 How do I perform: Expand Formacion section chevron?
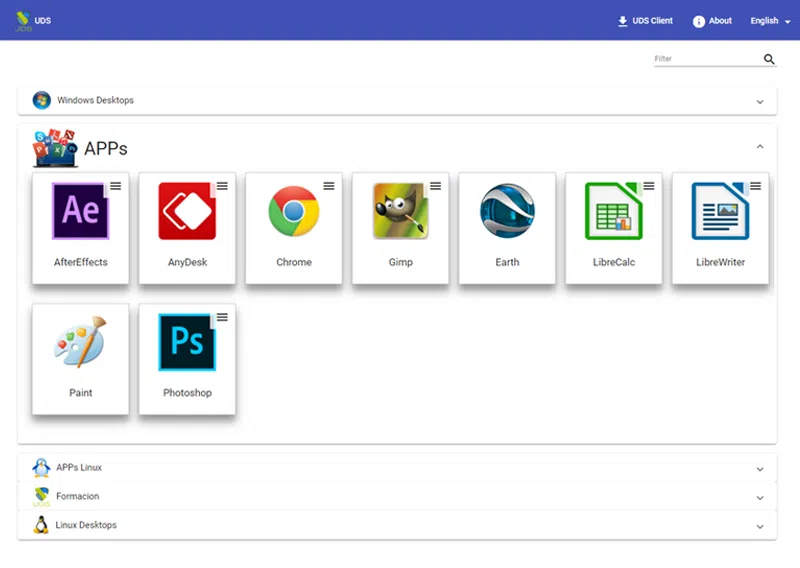coord(760,498)
